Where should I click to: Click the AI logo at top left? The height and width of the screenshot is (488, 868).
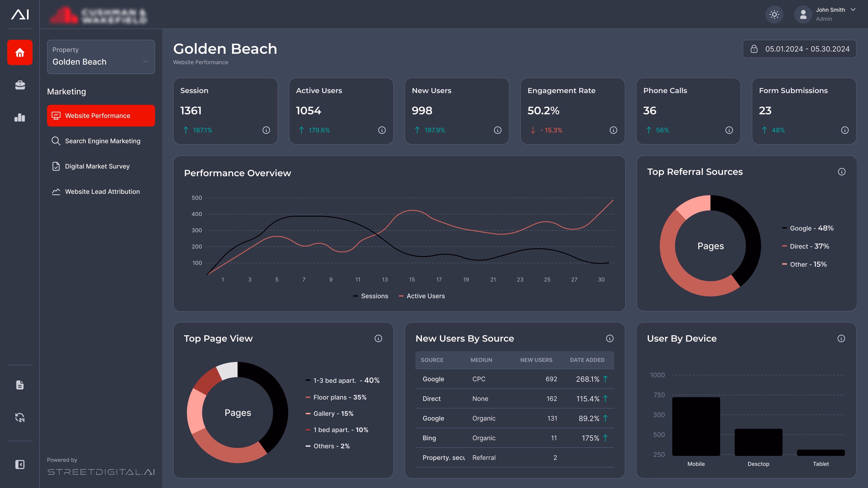click(x=20, y=14)
